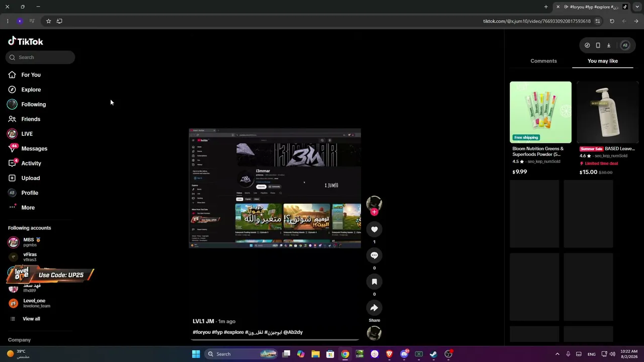Viewport: 644px width, 362px height.
Task: Open the Explore page
Action: (31, 89)
